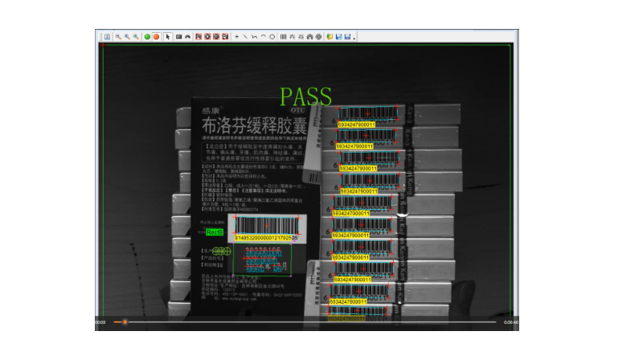Click the green PASS result text
Image resolution: width=643 pixels, height=364 pixels.
tap(306, 96)
